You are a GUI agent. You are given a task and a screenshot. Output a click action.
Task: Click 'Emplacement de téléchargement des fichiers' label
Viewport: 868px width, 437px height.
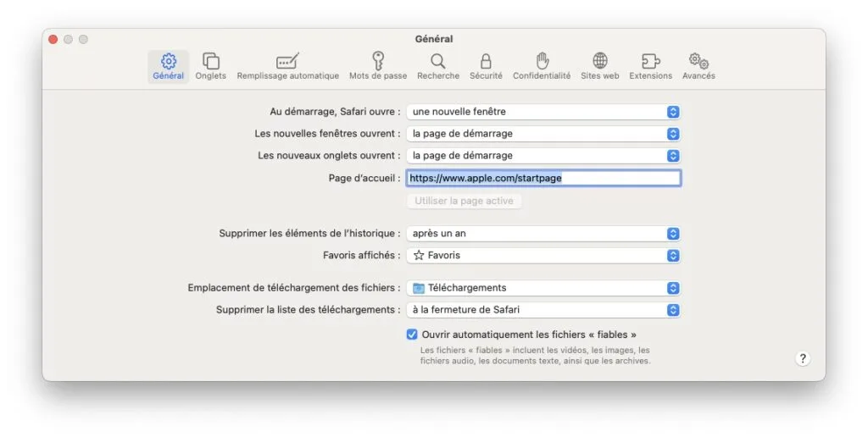[x=294, y=288]
